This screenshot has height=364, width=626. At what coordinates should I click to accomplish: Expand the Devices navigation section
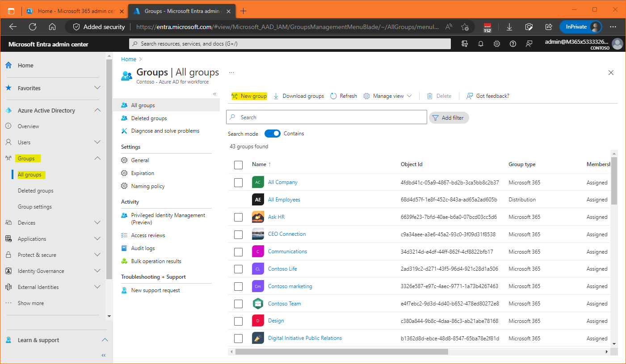pyautogui.click(x=97, y=223)
